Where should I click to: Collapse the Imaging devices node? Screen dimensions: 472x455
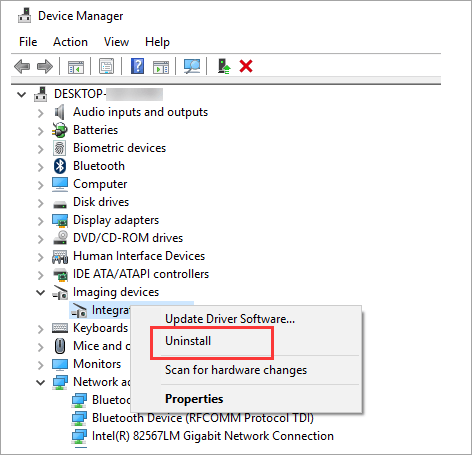pos(40,293)
